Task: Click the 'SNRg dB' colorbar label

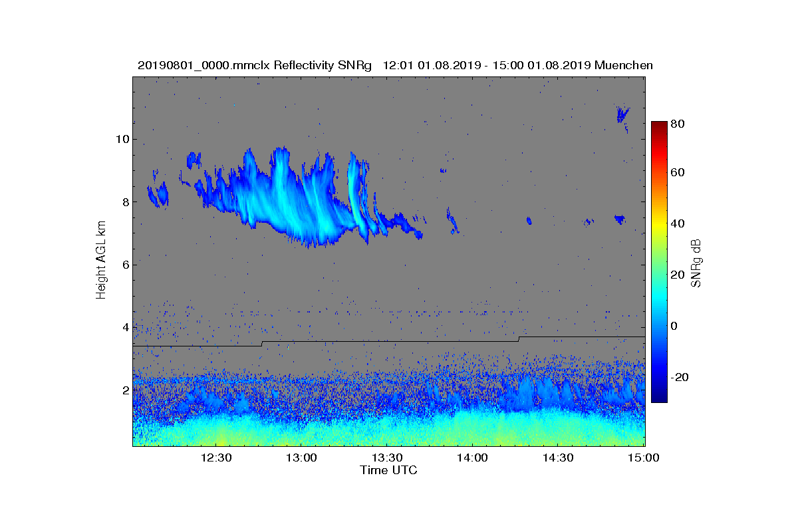Action: pyautogui.click(x=696, y=263)
